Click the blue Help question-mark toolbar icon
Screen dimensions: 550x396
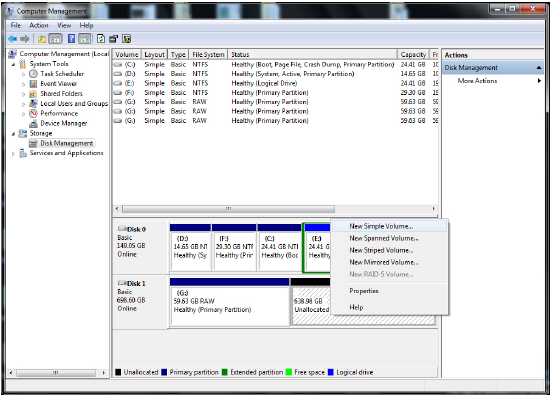point(71,39)
